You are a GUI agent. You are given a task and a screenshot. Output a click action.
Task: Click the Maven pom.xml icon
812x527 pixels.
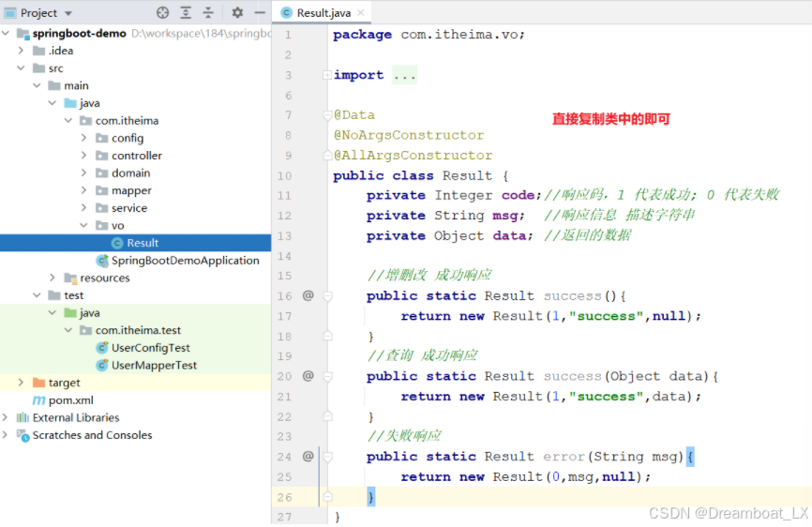(38, 400)
